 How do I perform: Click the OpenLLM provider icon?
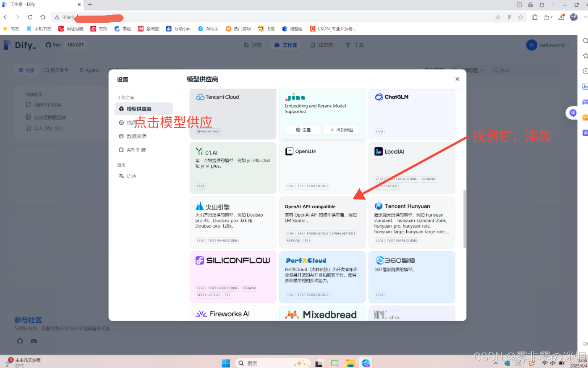click(289, 151)
